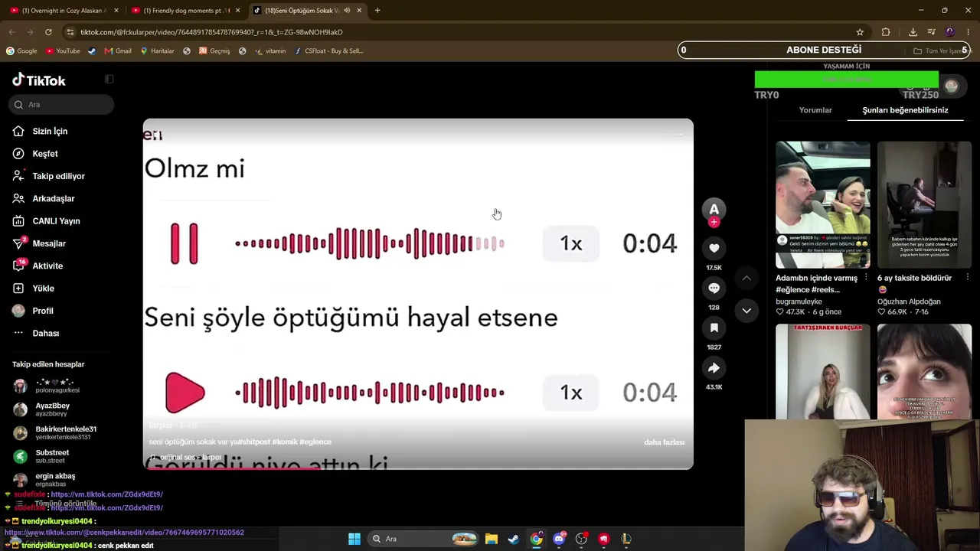Share the video using the arrow icon
Screen dimensions: 980x551
tap(714, 368)
